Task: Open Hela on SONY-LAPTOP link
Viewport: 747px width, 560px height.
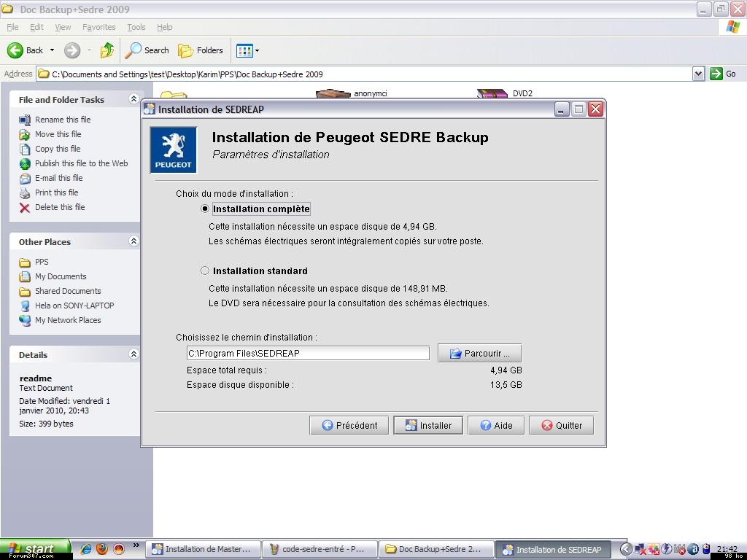Action: tap(66, 306)
